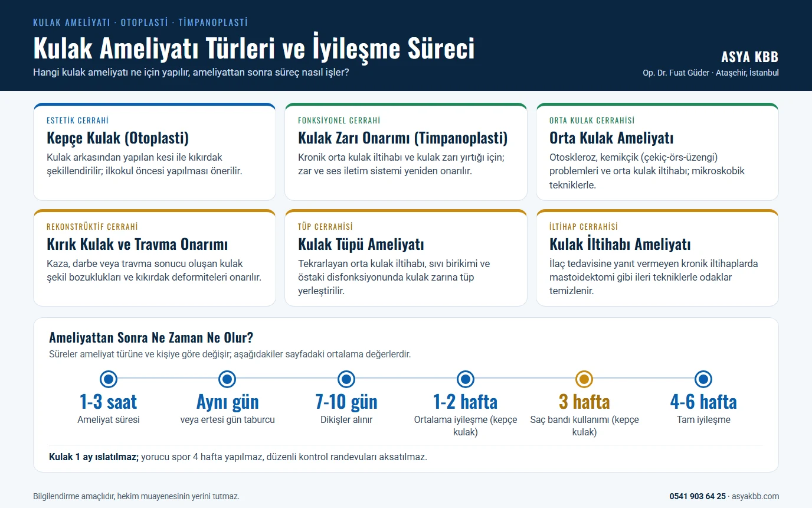Click the timeline marker above "1-2 hafta"

click(x=466, y=379)
